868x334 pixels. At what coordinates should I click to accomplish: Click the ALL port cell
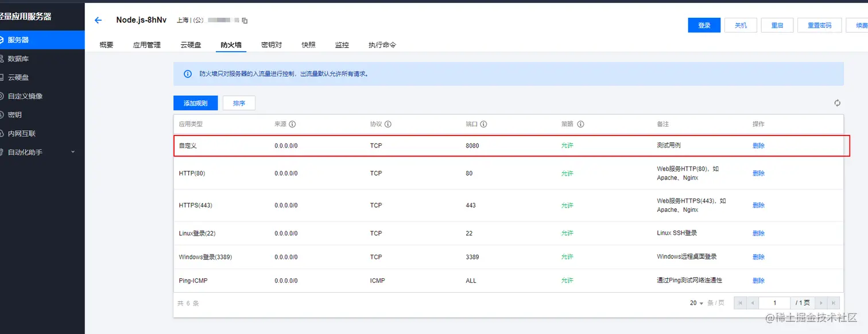[471, 281]
